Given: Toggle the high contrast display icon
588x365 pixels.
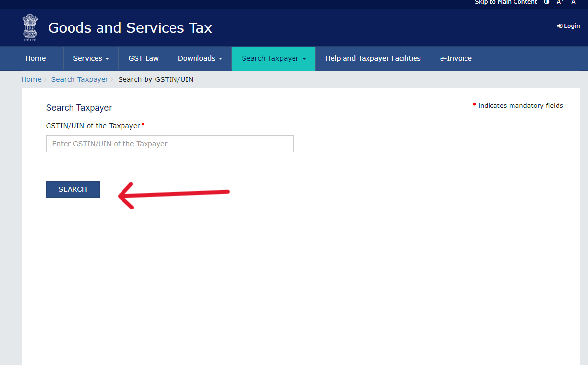Looking at the screenshot, I should [x=546, y=2].
